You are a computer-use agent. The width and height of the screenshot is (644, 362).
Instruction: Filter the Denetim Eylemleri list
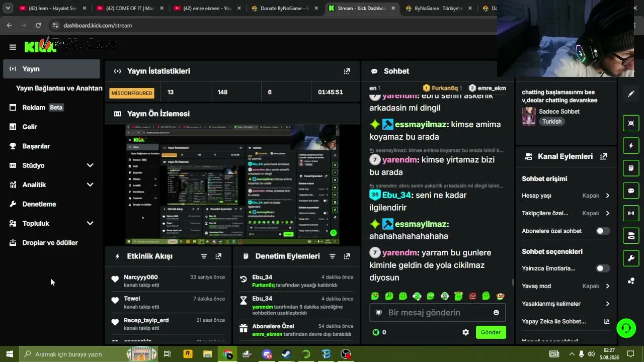coord(332,256)
